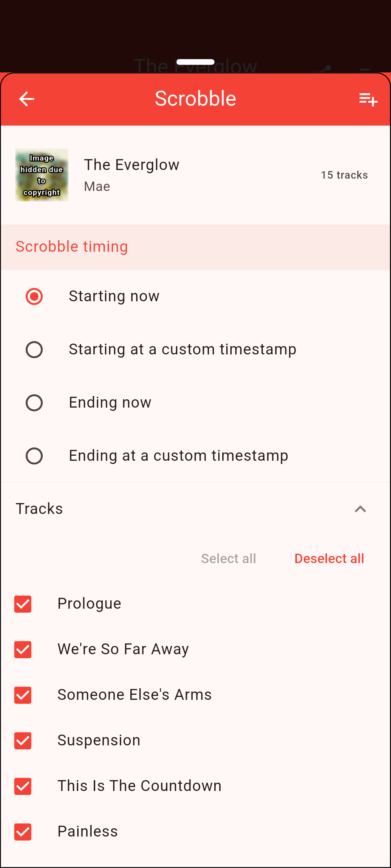Collapse the Tracks section chevron

coord(360,509)
